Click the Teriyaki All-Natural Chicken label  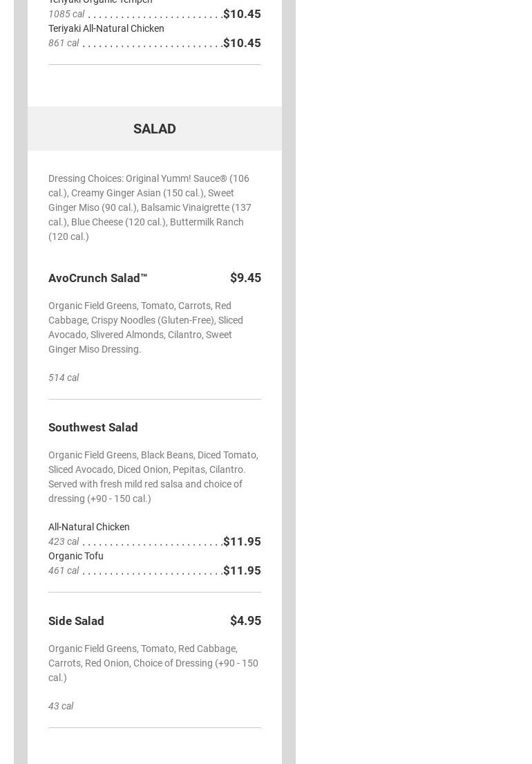[x=106, y=28]
